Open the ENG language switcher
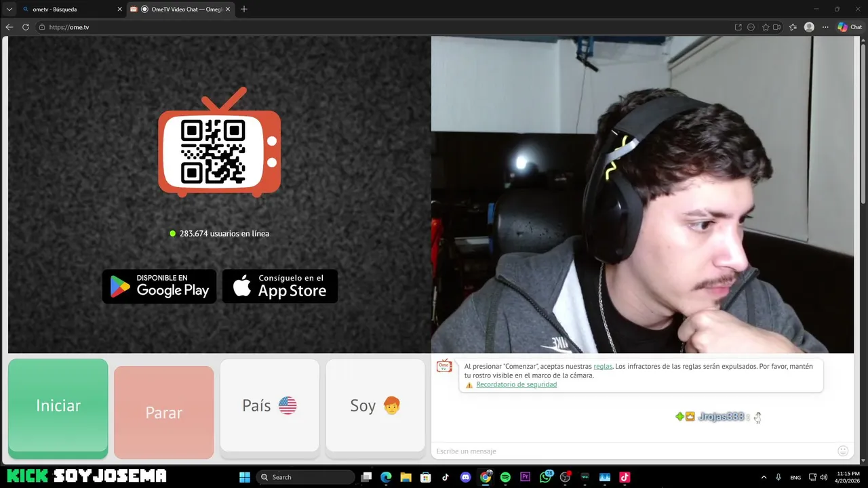The image size is (868, 488). (x=795, y=477)
